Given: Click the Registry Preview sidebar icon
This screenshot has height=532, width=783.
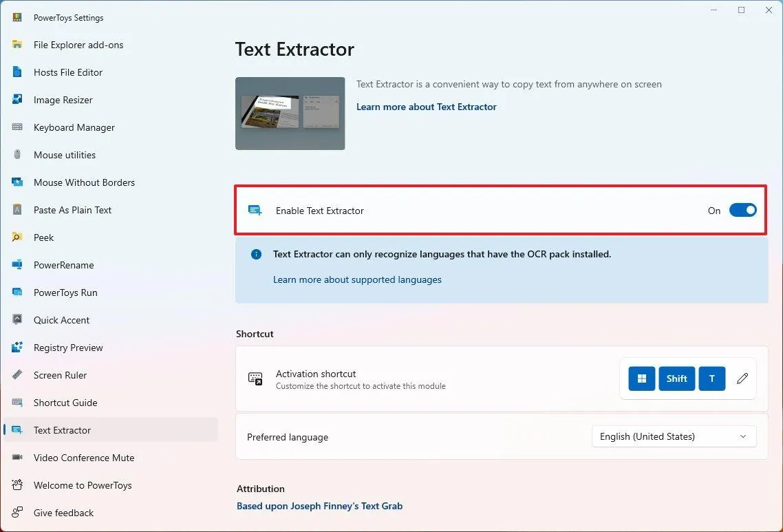Looking at the screenshot, I should click(17, 347).
